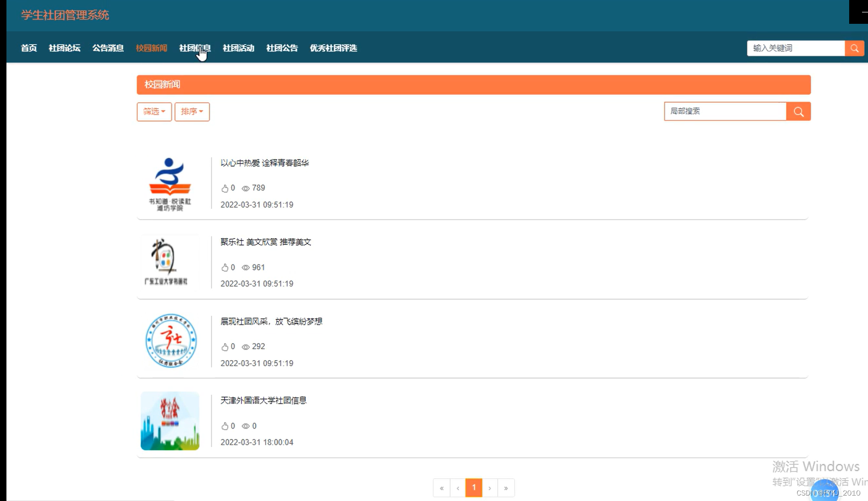Click the 局部搜索 orange search icon
This screenshot has height=501, width=868.
coord(798,111)
